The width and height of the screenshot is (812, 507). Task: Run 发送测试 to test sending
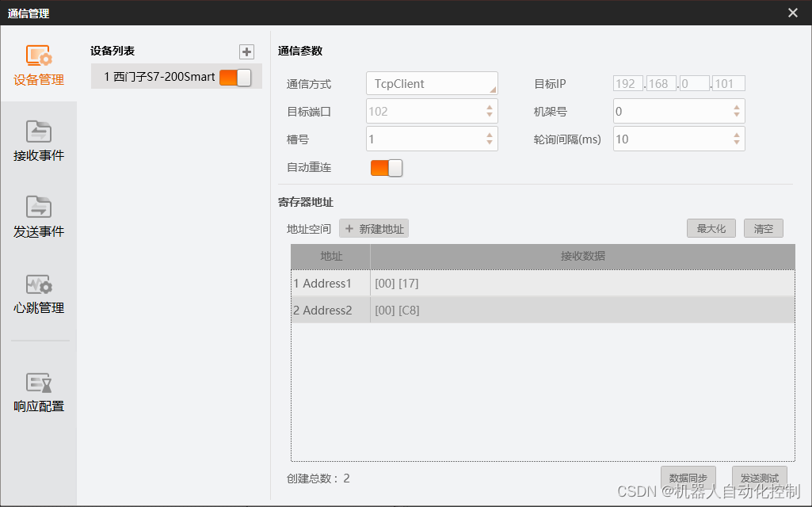(x=758, y=478)
